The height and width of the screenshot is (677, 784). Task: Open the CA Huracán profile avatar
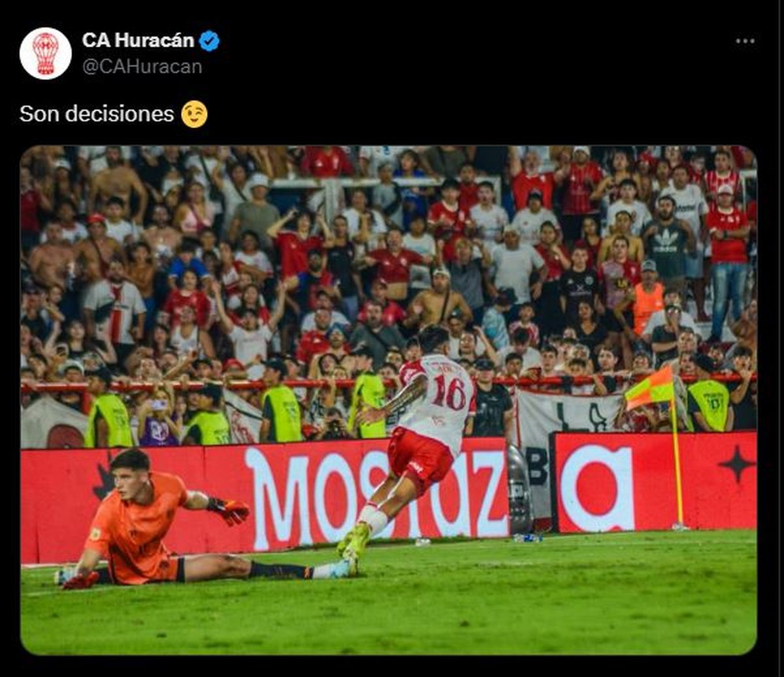(x=45, y=54)
